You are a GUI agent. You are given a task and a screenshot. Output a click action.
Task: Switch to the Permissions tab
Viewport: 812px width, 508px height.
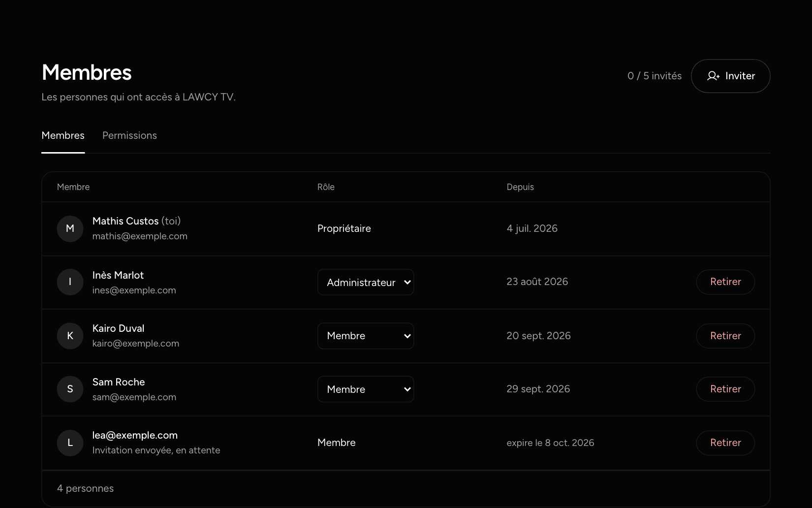(x=129, y=135)
